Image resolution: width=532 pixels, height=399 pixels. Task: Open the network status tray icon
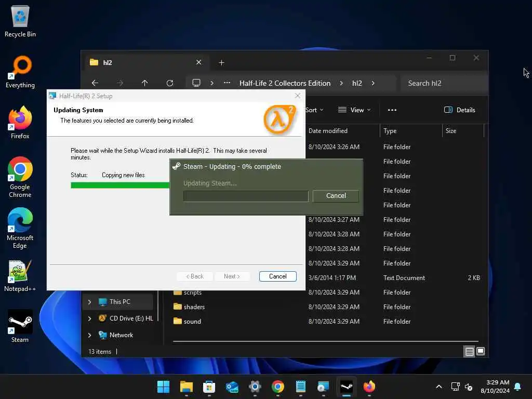point(455,387)
